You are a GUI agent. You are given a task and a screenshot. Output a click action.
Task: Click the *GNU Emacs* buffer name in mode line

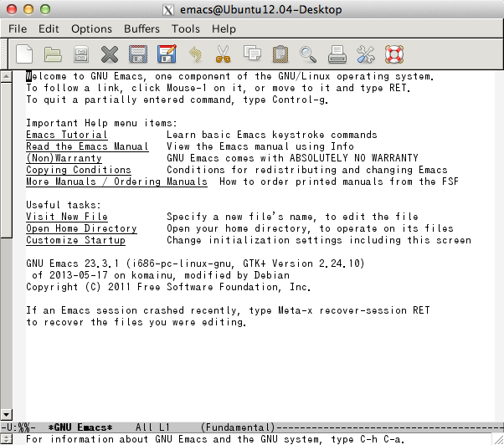(80, 427)
